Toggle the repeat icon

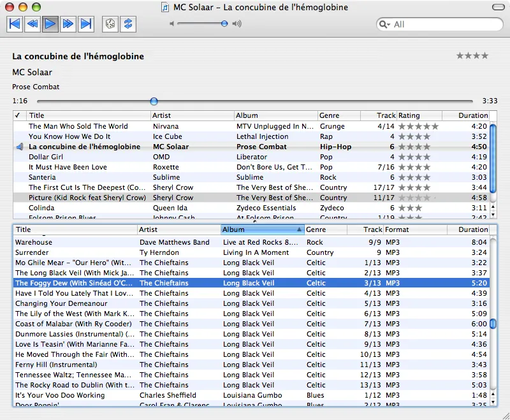click(128, 24)
